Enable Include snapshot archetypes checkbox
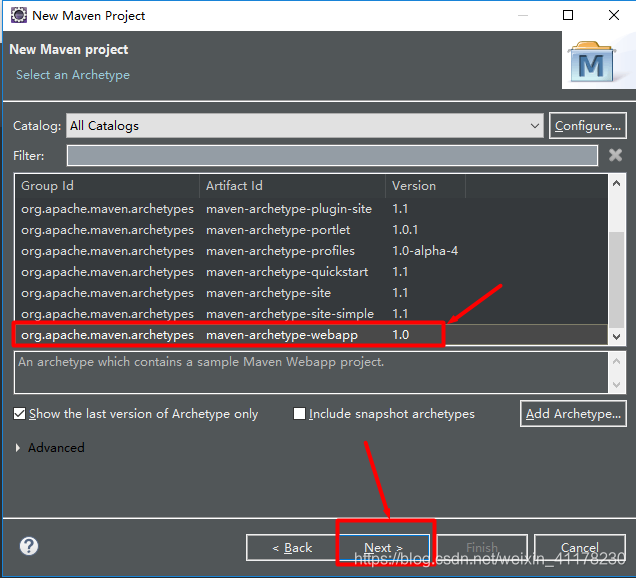This screenshot has width=636, height=578. coord(299,414)
